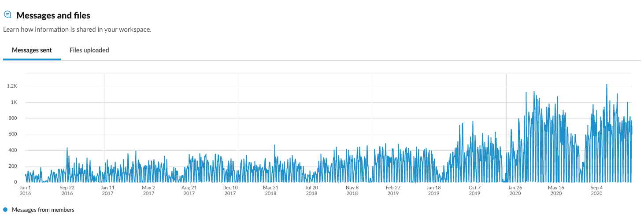Image resolution: width=644 pixels, height=214 pixels.
Task: Click the Jan 11 2017 axis label
Action: 107,190
